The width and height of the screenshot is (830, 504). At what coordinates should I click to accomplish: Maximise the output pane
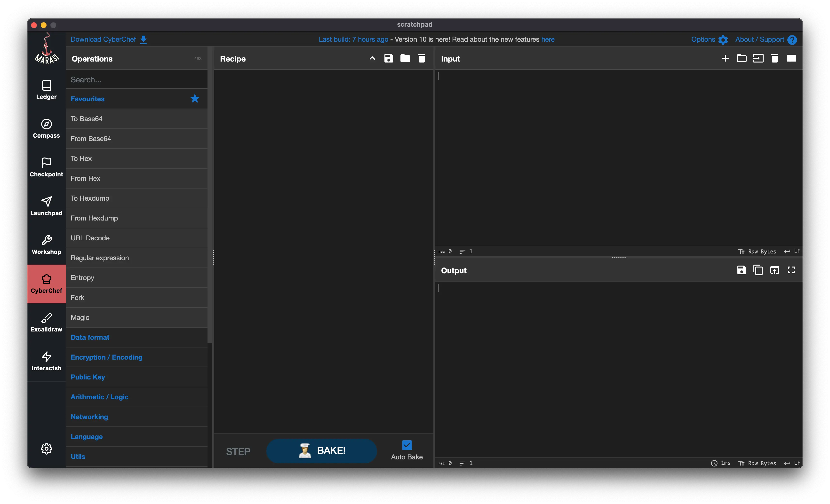pos(791,270)
